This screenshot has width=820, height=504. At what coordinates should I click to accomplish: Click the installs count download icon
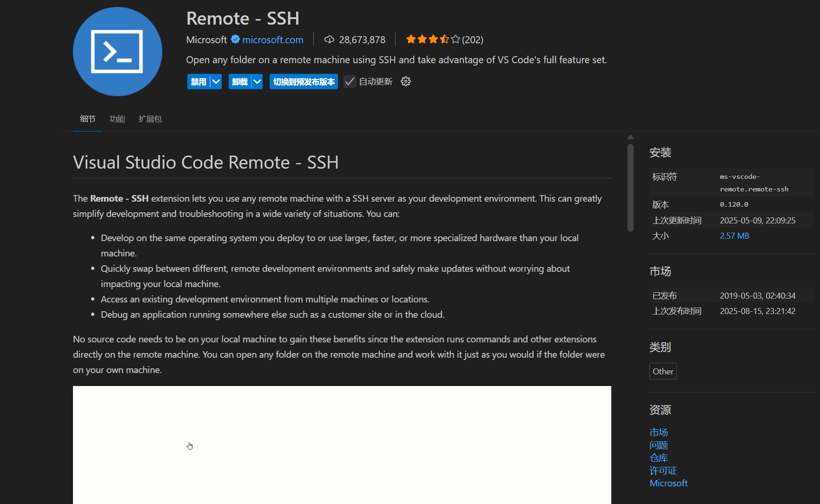click(x=329, y=39)
